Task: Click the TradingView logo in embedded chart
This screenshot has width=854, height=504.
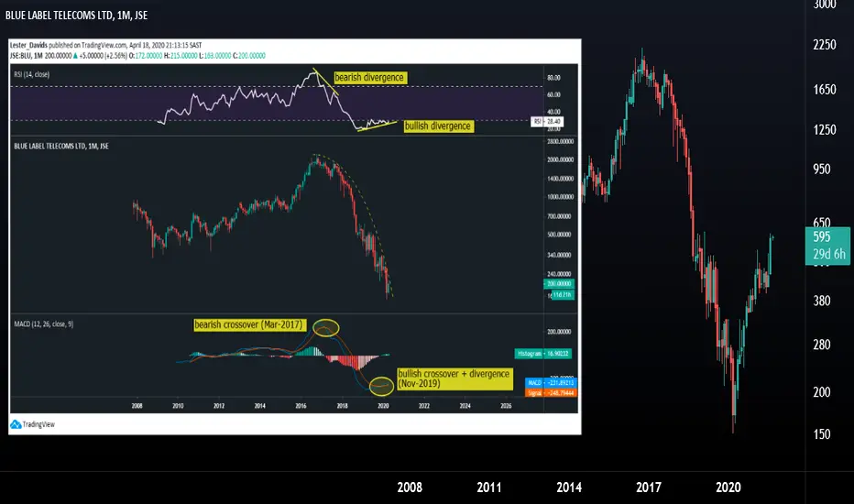Action: click(33, 424)
